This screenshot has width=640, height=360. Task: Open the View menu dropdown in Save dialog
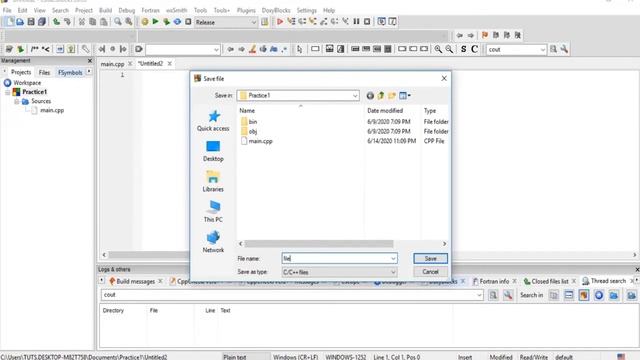click(405, 96)
